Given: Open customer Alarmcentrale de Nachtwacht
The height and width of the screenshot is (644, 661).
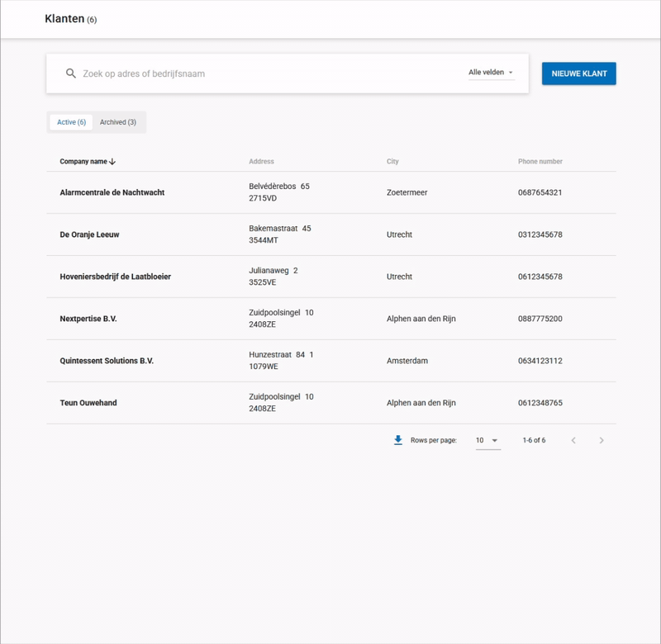Looking at the screenshot, I should click(112, 192).
